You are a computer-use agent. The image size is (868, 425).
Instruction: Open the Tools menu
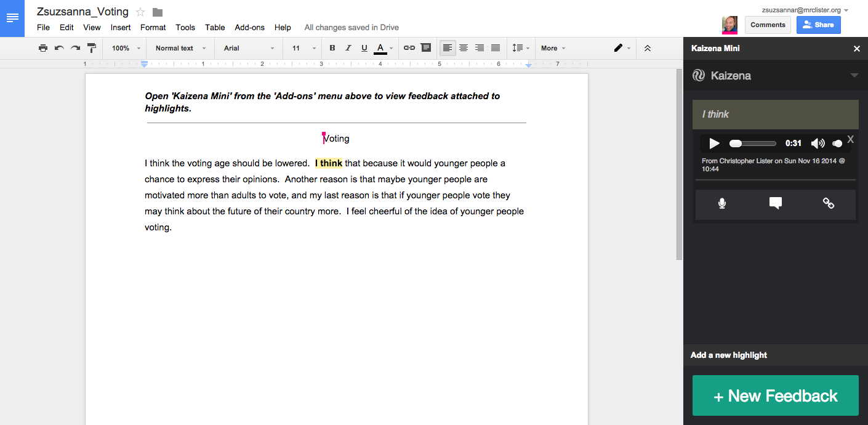[x=185, y=27]
